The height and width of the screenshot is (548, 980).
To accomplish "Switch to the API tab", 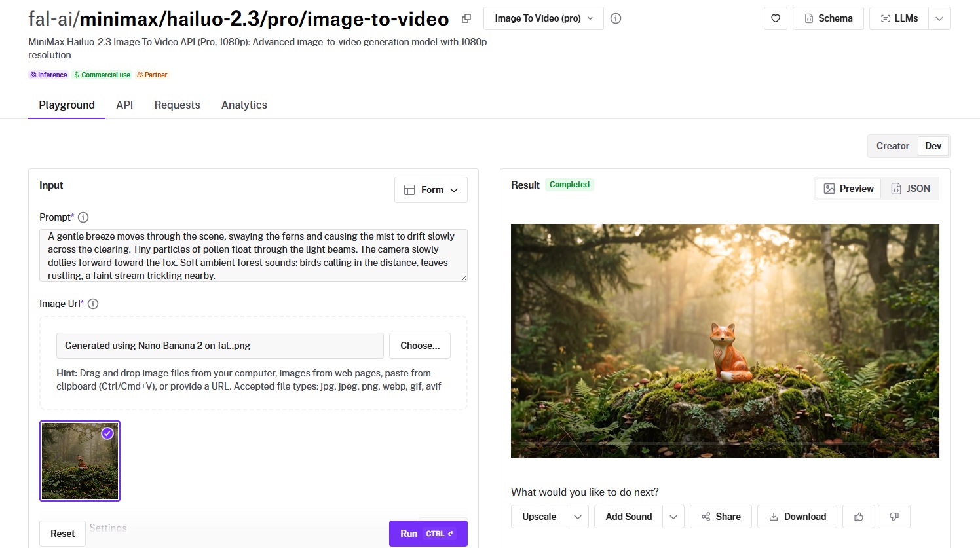I will point(124,105).
